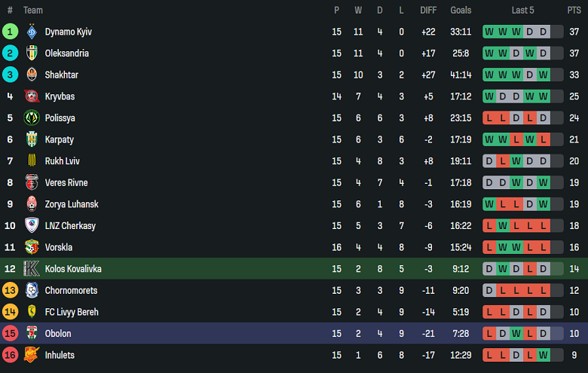Click Chornomorets' draw badge in Last 5
Image resolution: width=588 pixels, height=373 pixels.
coord(489,291)
